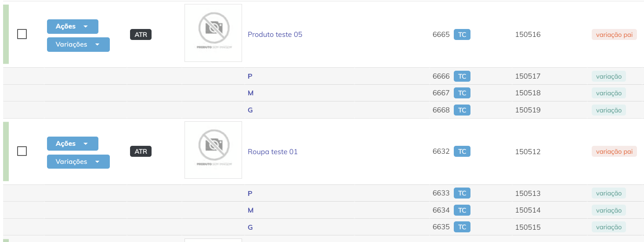The width and height of the screenshot is (644, 242).
Task: Open Ações dropdown for Produto teste 05
Action: tap(72, 26)
